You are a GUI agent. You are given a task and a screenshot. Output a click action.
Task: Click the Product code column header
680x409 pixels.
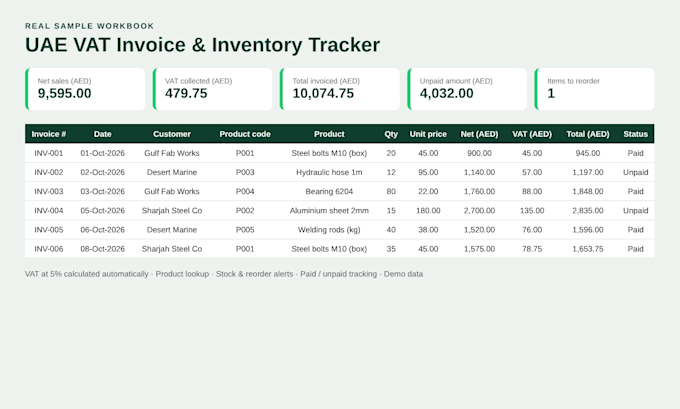coord(245,134)
